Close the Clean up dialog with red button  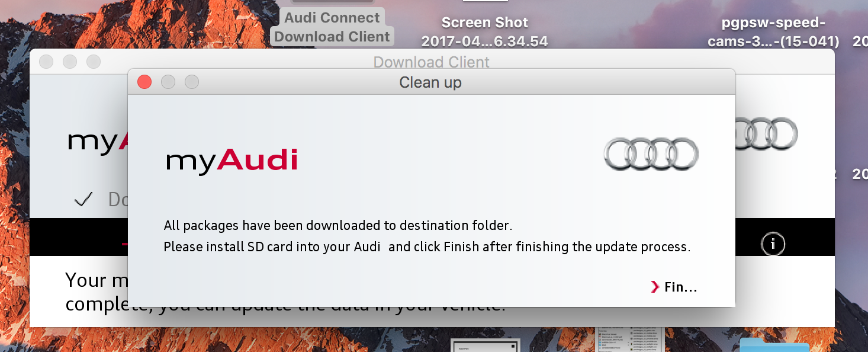pos(144,82)
